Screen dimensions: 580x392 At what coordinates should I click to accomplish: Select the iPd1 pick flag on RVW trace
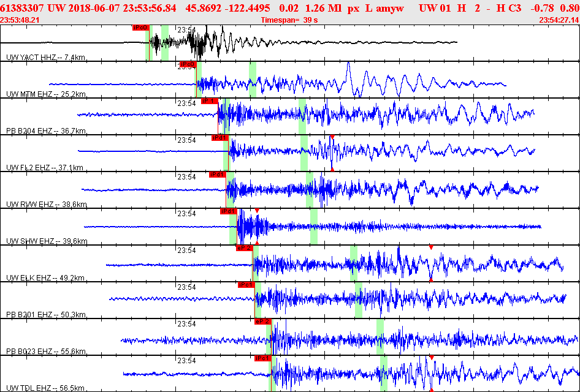[218, 175]
